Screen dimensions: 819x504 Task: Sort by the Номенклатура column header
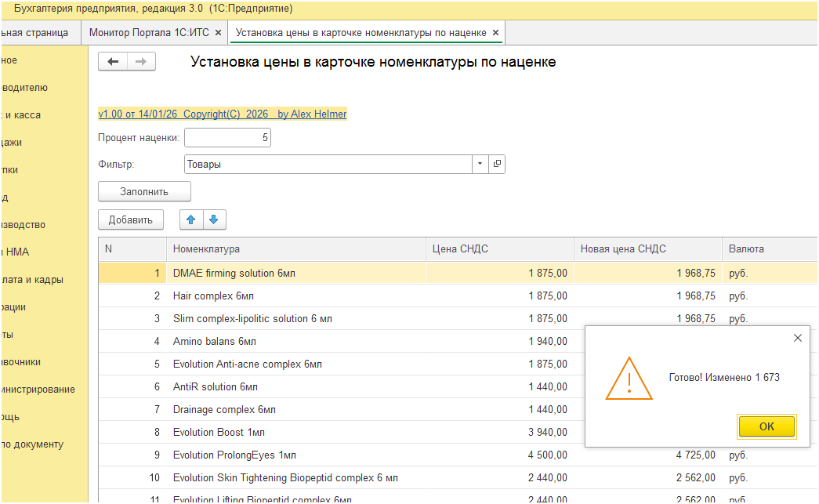[x=206, y=249]
